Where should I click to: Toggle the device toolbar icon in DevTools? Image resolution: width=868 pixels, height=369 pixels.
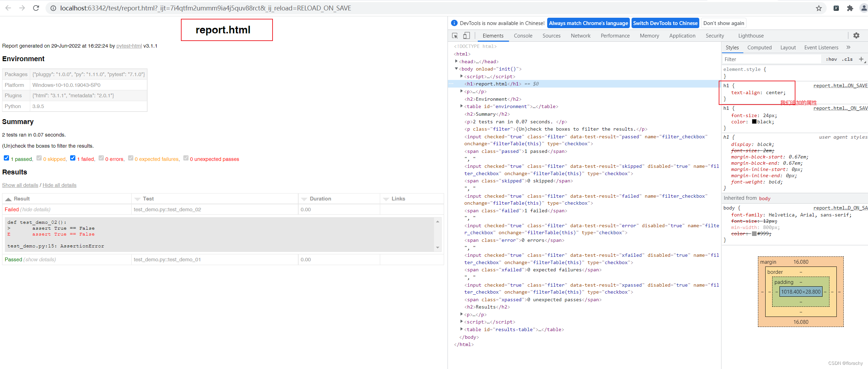pos(466,36)
